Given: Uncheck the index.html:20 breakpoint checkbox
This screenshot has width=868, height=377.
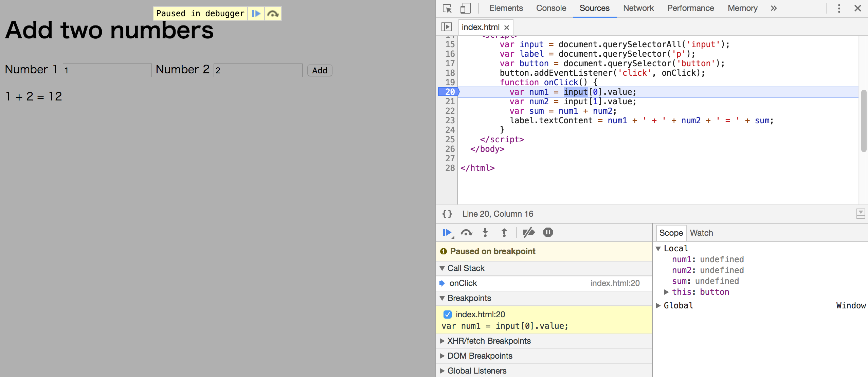Looking at the screenshot, I should click(447, 315).
